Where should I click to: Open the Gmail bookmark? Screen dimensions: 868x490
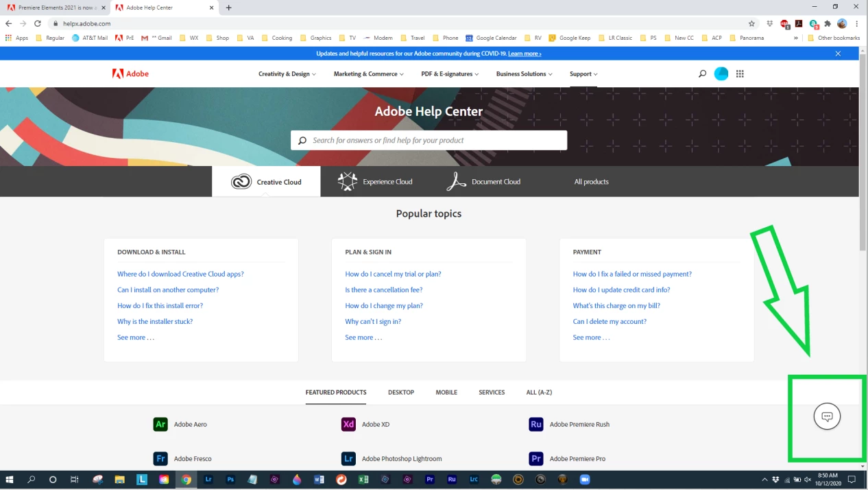pyautogui.click(x=156, y=38)
